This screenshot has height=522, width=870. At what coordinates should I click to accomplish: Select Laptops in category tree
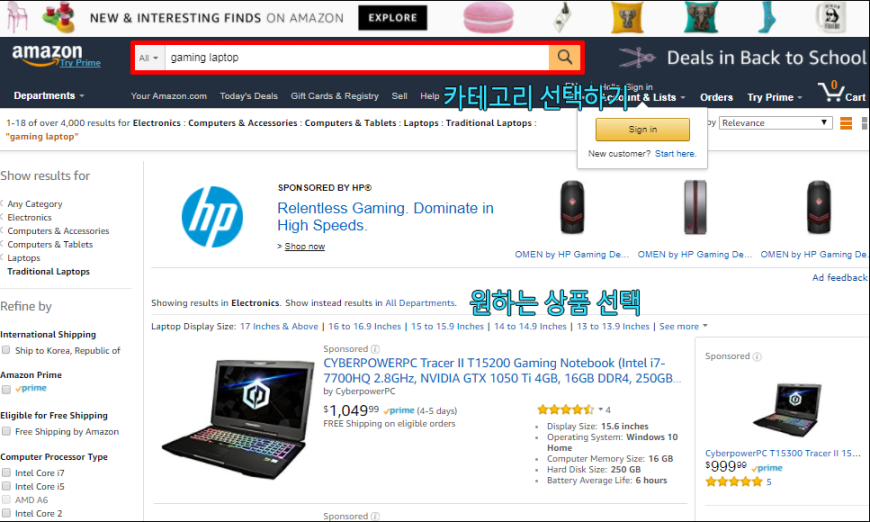point(24,258)
